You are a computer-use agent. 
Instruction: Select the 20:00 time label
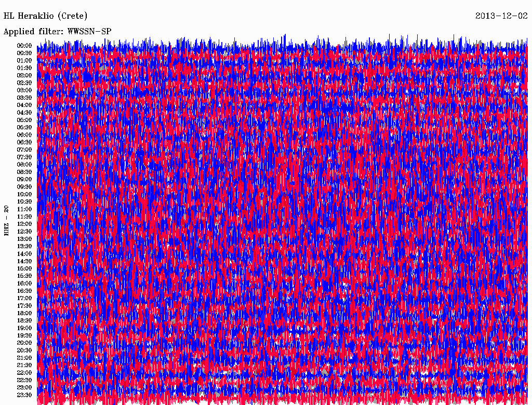click(x=24, y=343)
